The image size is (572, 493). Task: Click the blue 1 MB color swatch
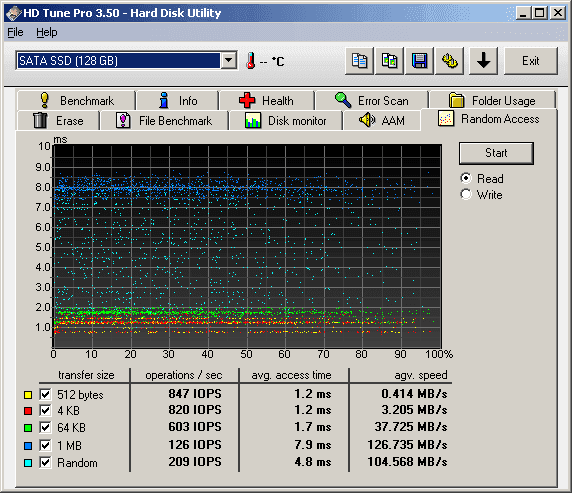tap(28, 446)
